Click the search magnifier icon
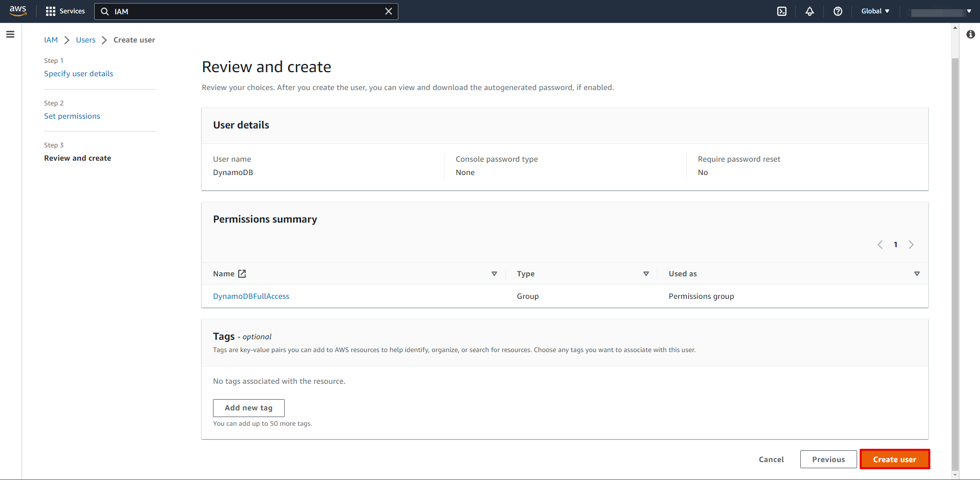 tap(105, 11)
